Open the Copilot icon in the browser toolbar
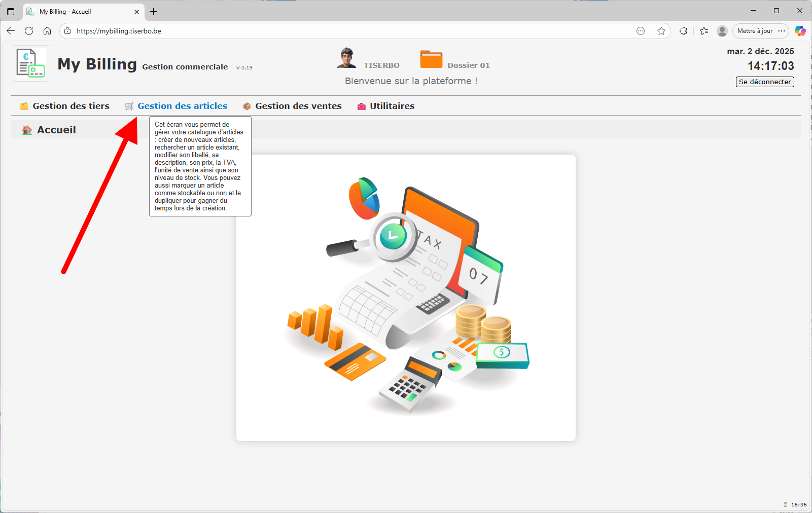812x513 pixels. click(x=800, y=31)
